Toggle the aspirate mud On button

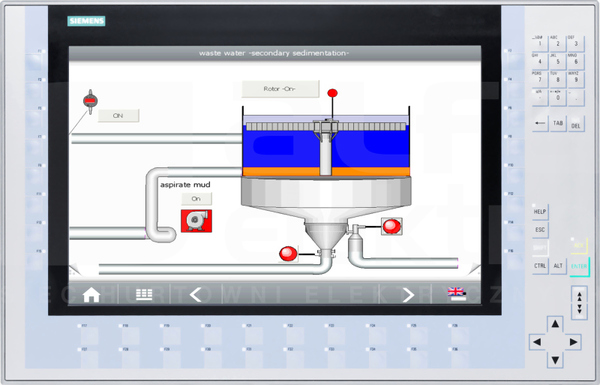coord(196,199)
